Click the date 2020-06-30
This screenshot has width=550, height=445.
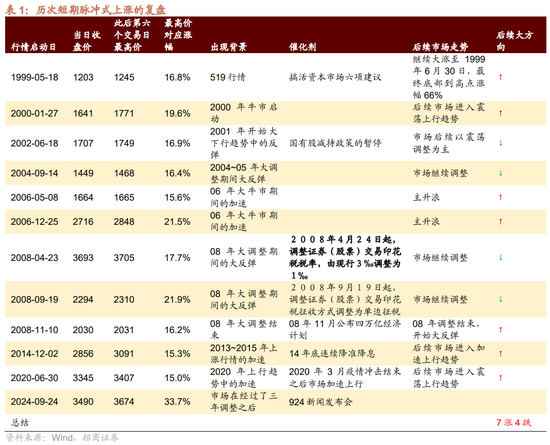click(x=34, y=378)
